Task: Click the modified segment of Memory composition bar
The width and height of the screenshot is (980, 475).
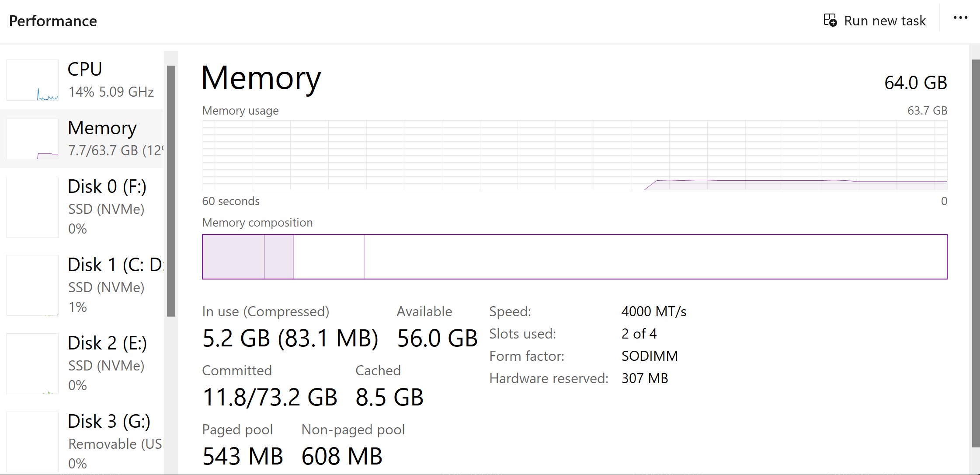Action: click(x=279, y=257)
